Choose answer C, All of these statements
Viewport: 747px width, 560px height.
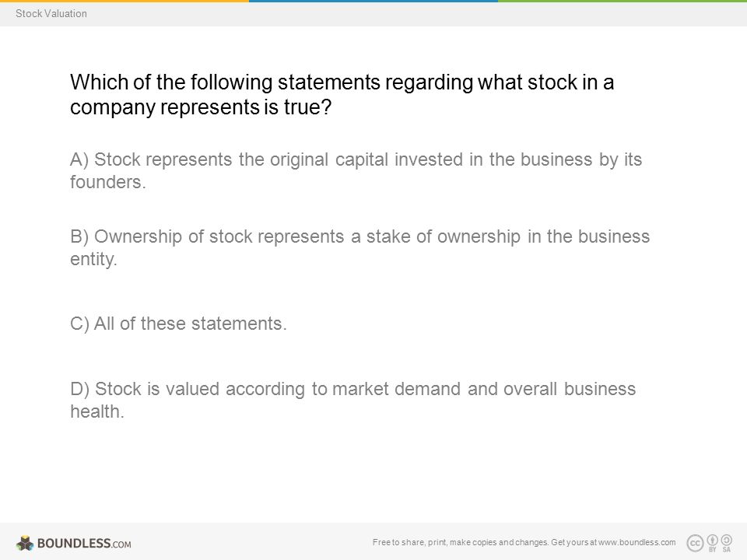(x=178, y=324)
